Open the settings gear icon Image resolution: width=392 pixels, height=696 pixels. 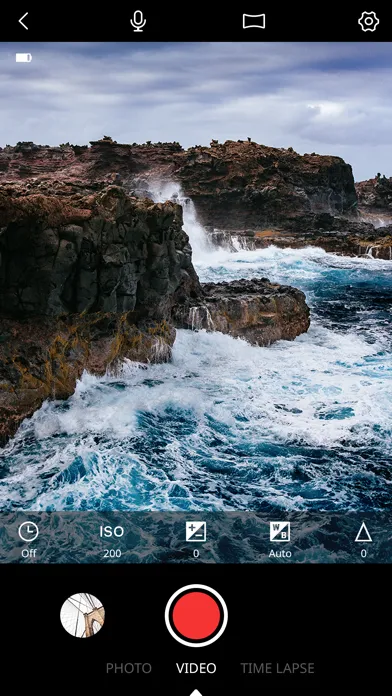click(368, 21)
